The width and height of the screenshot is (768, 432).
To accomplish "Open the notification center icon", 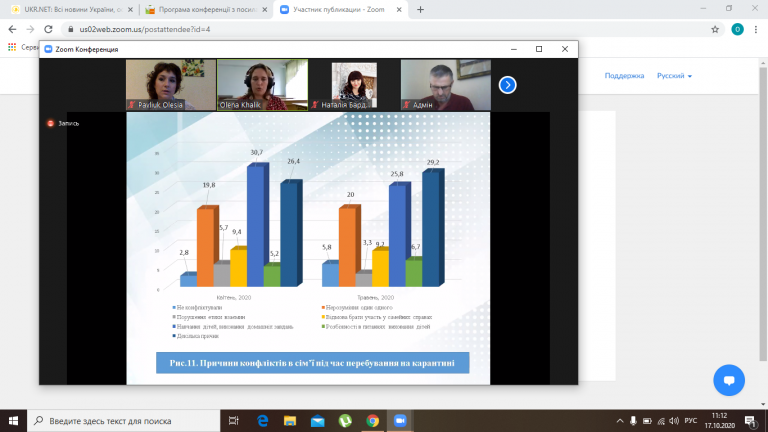I will (750, 421).
